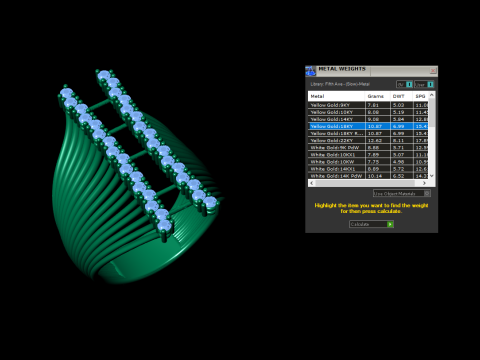Click the 12.62 grams cell
The width and height of the screenshot is (480, 360).
[377, 140]
